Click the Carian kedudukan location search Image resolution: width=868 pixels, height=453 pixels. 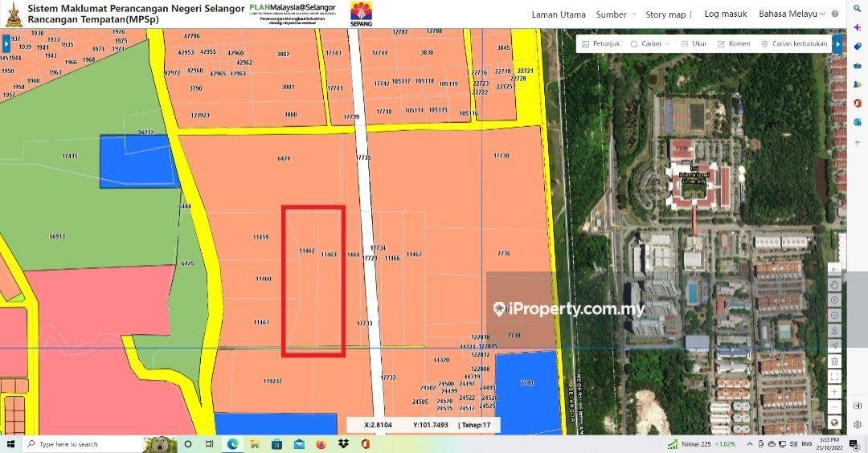tap(794, 44)
